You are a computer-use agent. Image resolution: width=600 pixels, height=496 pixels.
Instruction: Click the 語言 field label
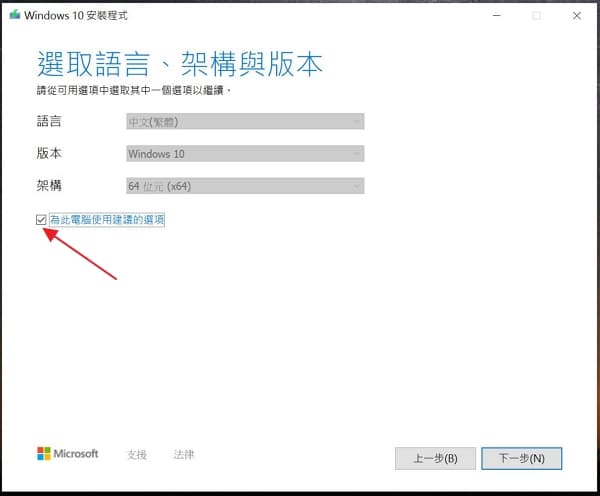point(49,121)
